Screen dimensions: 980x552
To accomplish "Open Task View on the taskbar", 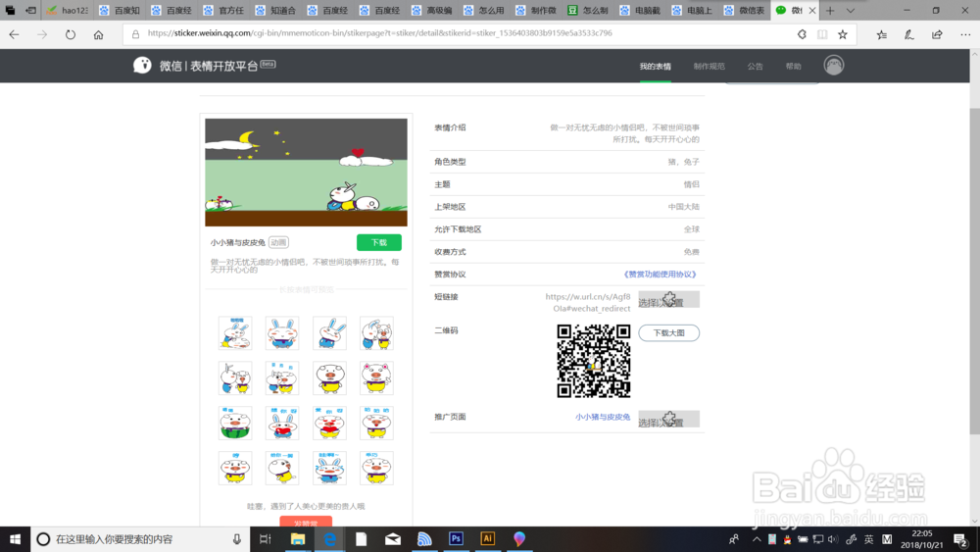I will 265,539.
